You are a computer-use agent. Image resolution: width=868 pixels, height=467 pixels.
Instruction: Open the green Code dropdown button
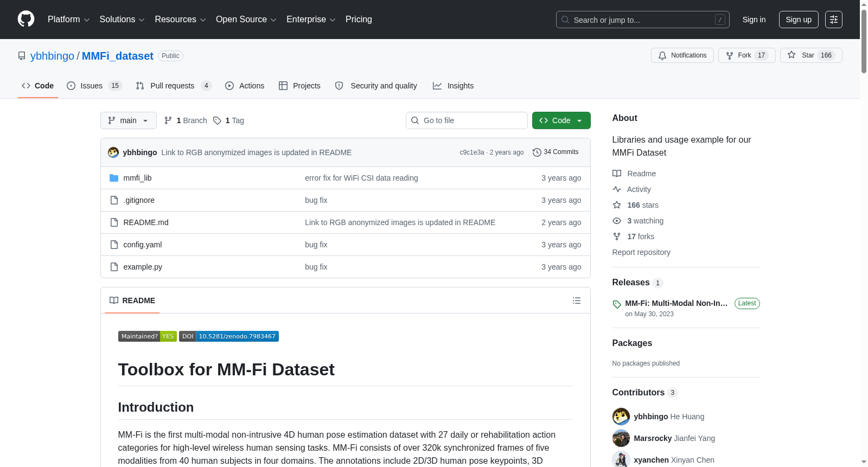point(561,120)
